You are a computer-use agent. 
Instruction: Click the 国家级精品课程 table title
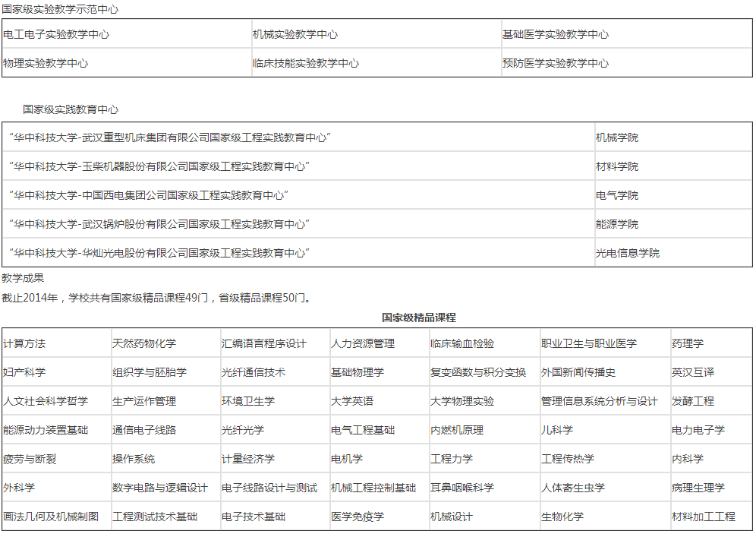coord(419,318)
